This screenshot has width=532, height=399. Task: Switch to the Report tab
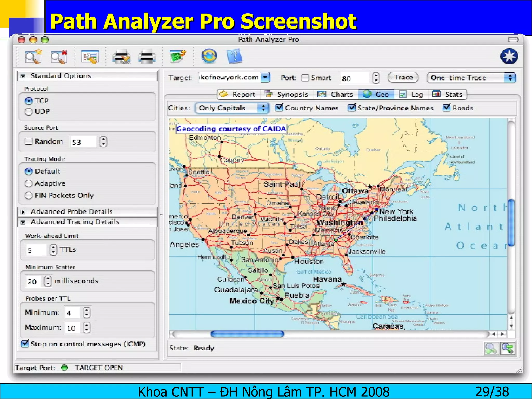pyautogui.click(x=238, y=94)
